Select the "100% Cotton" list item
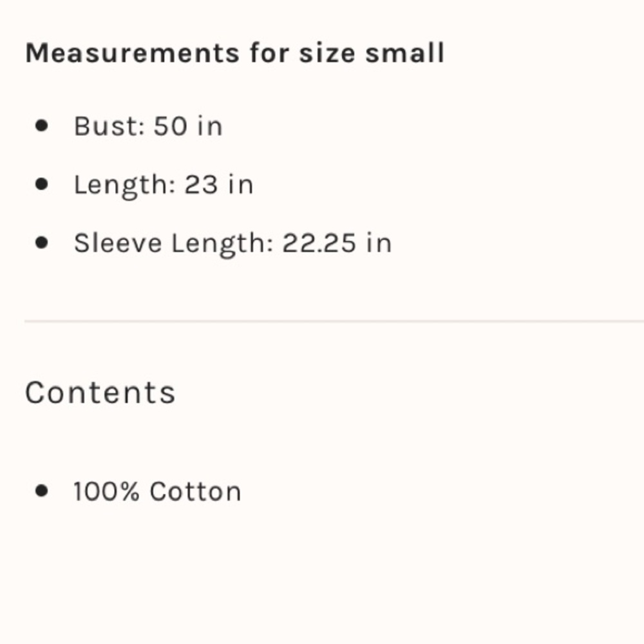Image resolution: width=644 pixels, height=644 pixels. (157, 492)
